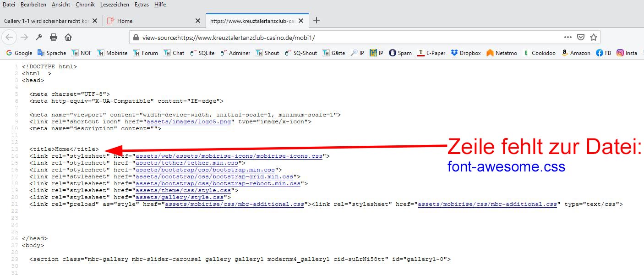This screenshot has width=644, height=276.
Task: Follow bootstrap.min.css link
Action: coord(205,170)
